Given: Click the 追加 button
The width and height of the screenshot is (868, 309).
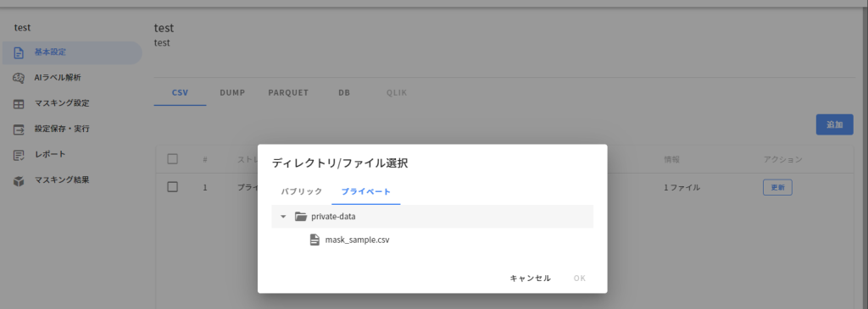Looking at the screenshot, I should tap(834, 125).
